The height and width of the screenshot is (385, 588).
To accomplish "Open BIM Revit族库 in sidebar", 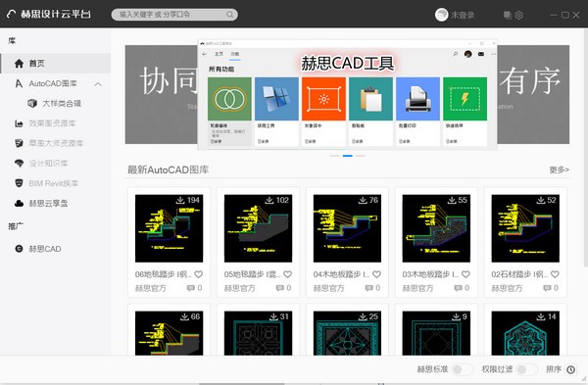I will coord(53,183).
